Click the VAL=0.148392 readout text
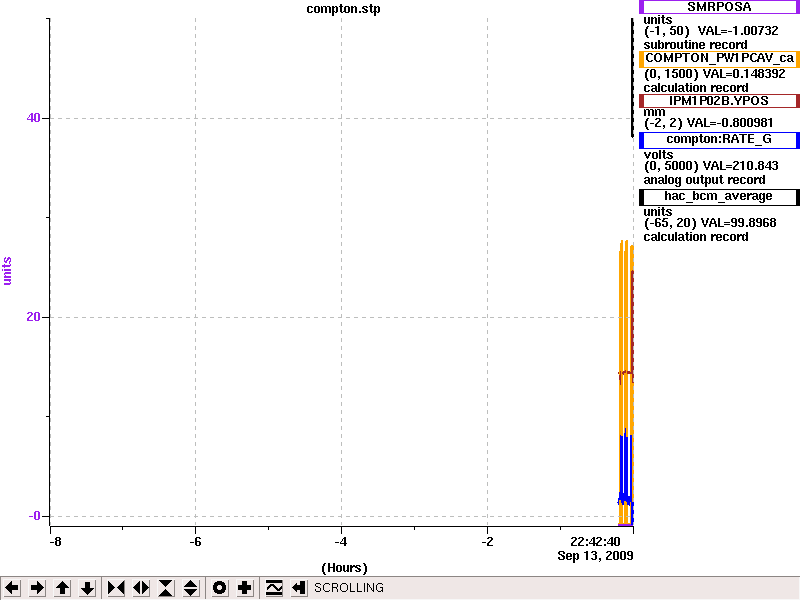Image resolution: width=800 pixels, height=600 pixels. click(744, 74)
